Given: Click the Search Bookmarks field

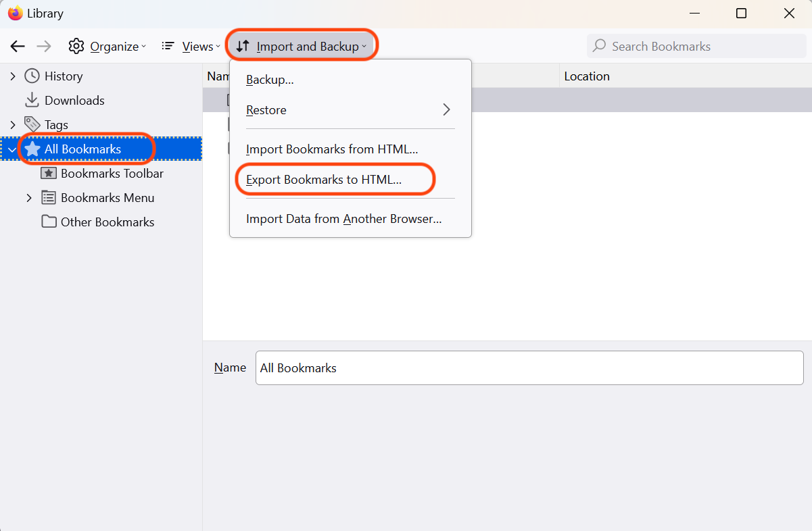Looking at the screenshot, I should (x=696, y=47).
